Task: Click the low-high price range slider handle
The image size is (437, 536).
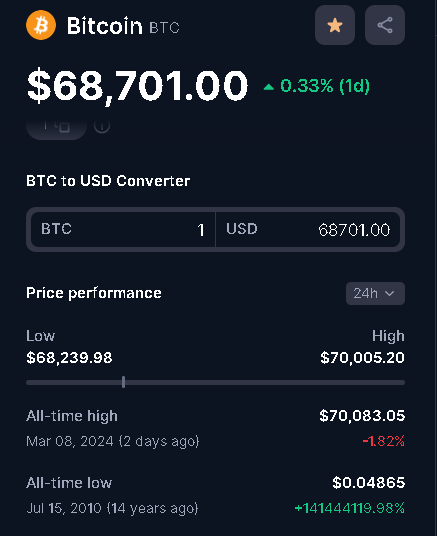Action: click(x=123, y=382)
